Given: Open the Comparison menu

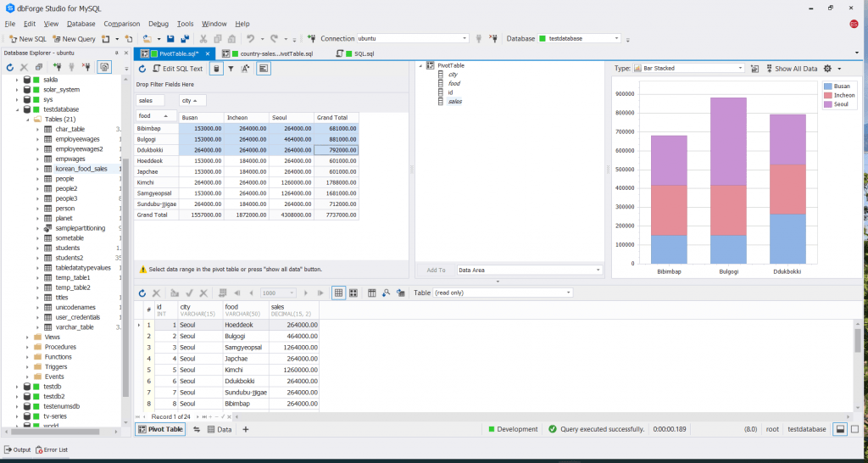Looking at the screenshot, I should [122, 24].
